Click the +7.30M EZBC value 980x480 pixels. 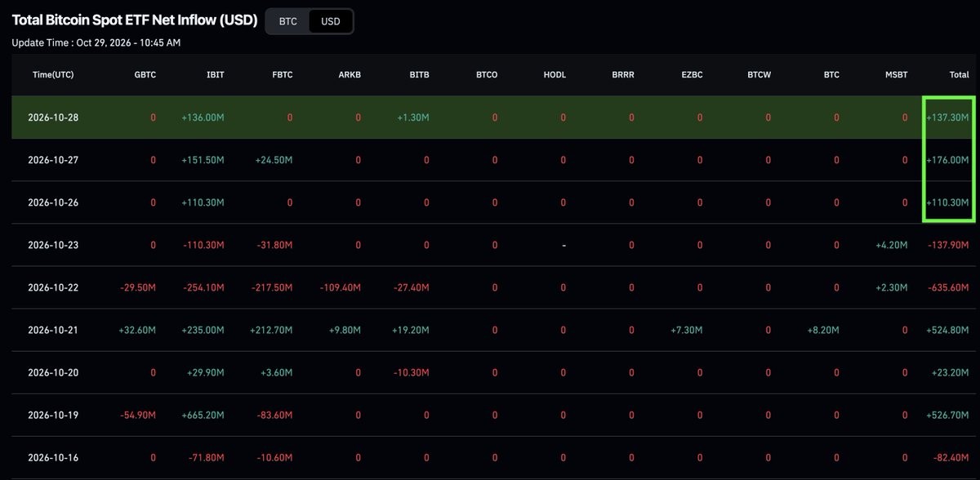[x=685, y=330]
